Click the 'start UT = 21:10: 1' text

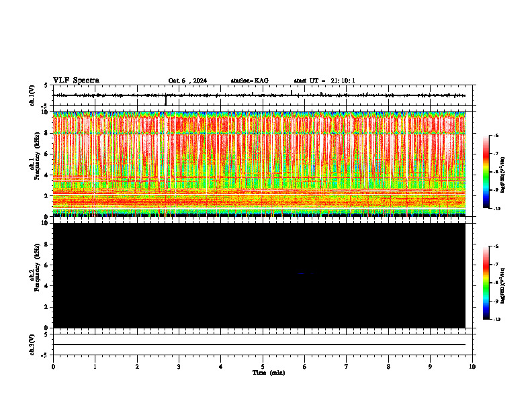point(324,81)
